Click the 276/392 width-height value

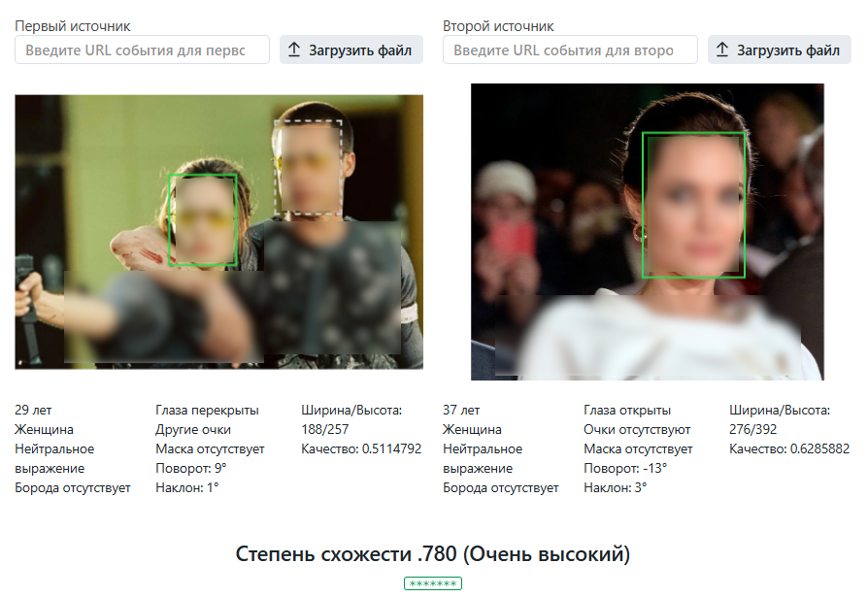click(753, 429)
